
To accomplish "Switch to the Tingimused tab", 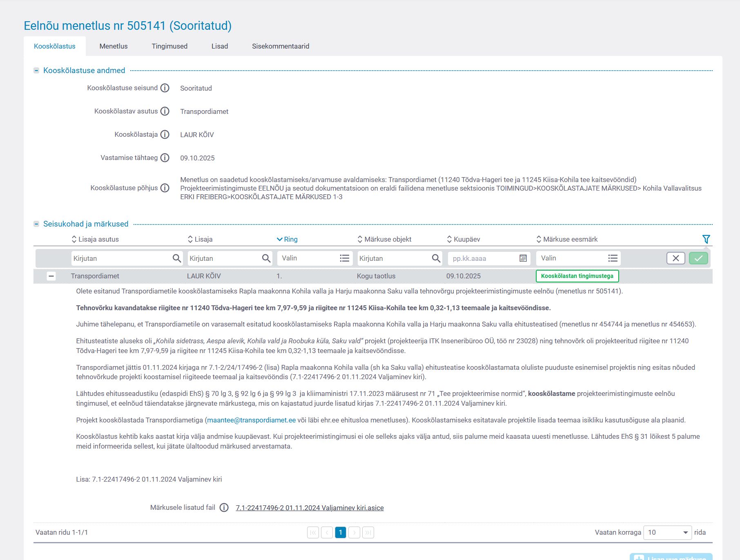I will [x=169, y=46].
